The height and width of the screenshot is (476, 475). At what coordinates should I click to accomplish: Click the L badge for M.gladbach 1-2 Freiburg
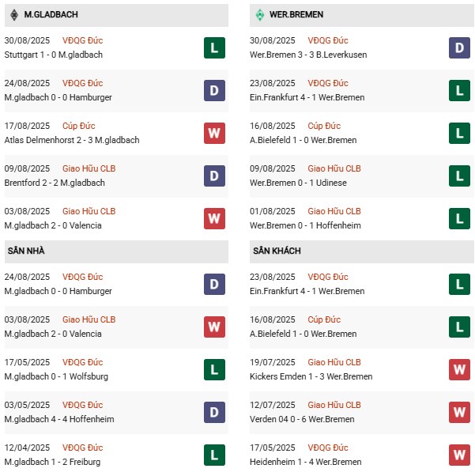[214, 455]
